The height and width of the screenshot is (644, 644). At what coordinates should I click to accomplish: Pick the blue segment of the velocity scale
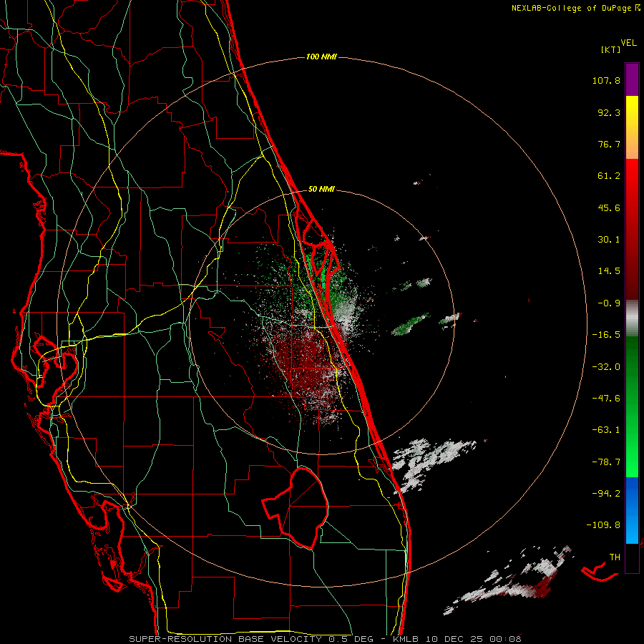(632, 510)
